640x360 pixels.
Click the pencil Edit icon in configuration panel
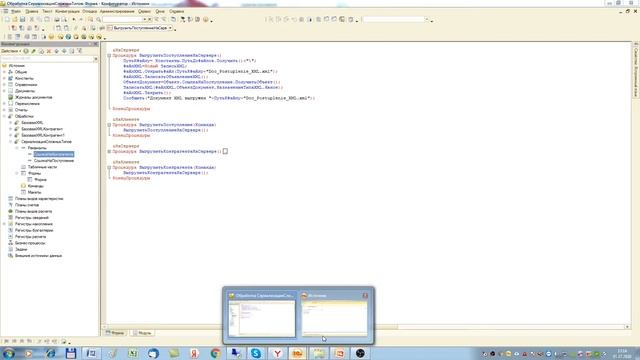point(34,51)
